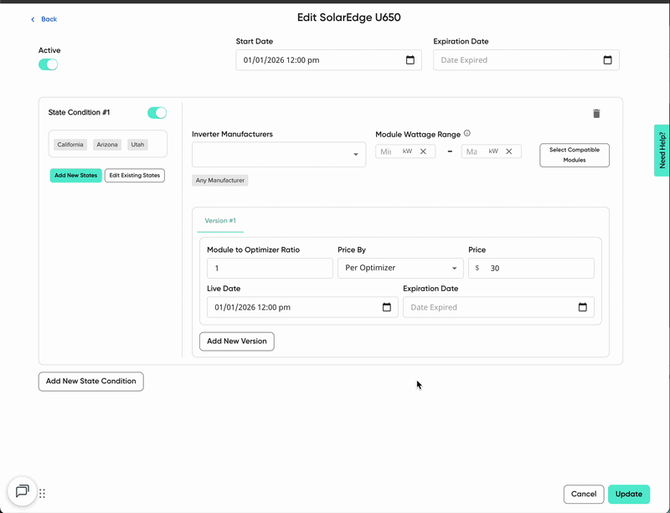
Task: Click the Module to Optimizer Ratio field
Action: [x=270, y=268]
